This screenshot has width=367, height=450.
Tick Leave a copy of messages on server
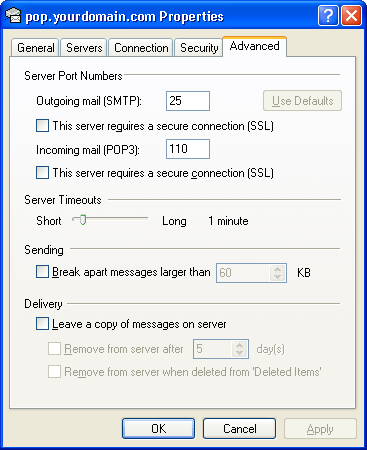[42, 324]
